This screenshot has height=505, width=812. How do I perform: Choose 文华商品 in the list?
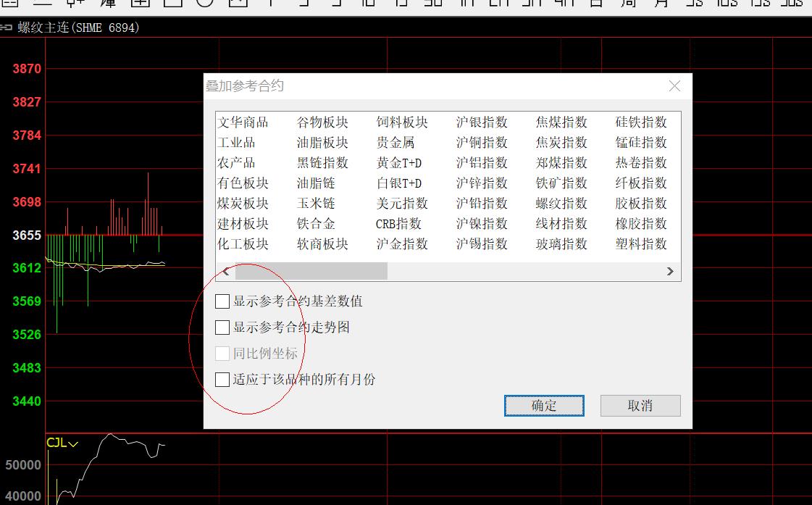coord(243,122)
